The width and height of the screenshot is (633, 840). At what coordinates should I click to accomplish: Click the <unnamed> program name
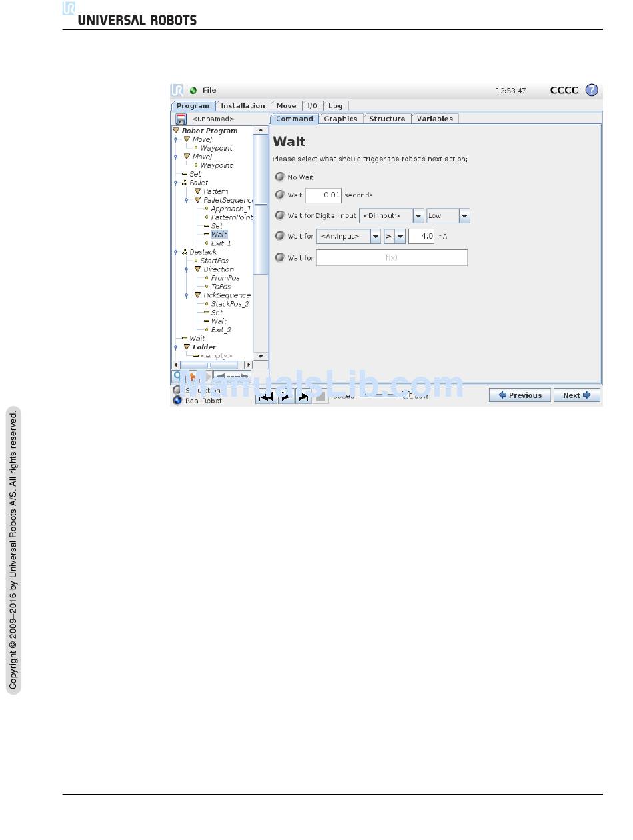213,119
